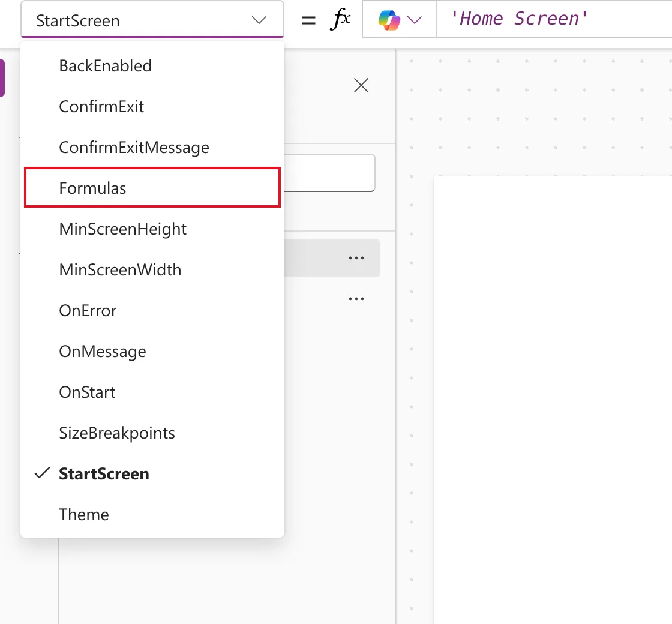Open the StartScreen property dropdown
This screenshot has height=624, width=672.
(x=152, y=20)
